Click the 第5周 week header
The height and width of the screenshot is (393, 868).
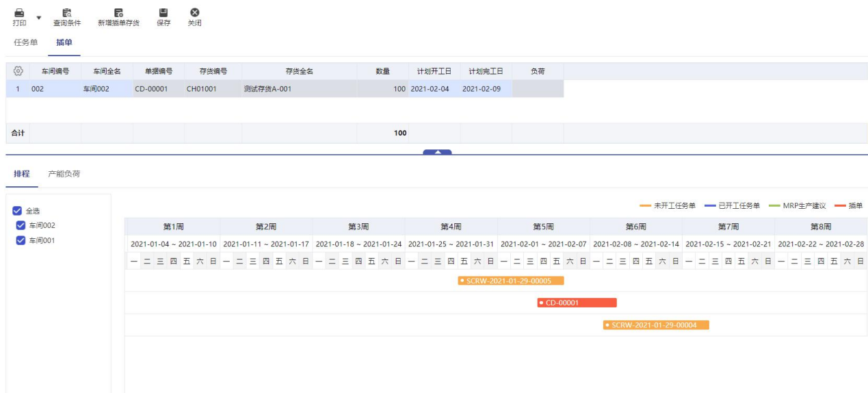[543, 227]
